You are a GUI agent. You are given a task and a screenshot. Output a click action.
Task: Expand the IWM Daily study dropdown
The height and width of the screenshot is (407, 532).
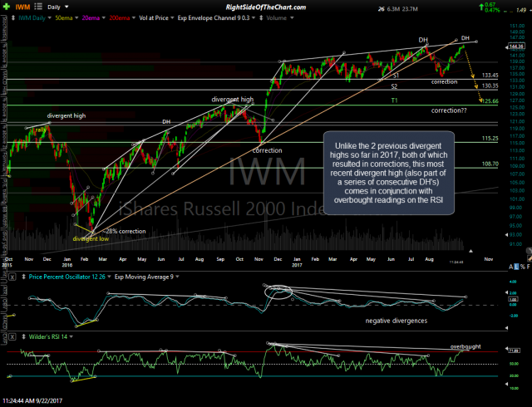[x=50, y=18]
